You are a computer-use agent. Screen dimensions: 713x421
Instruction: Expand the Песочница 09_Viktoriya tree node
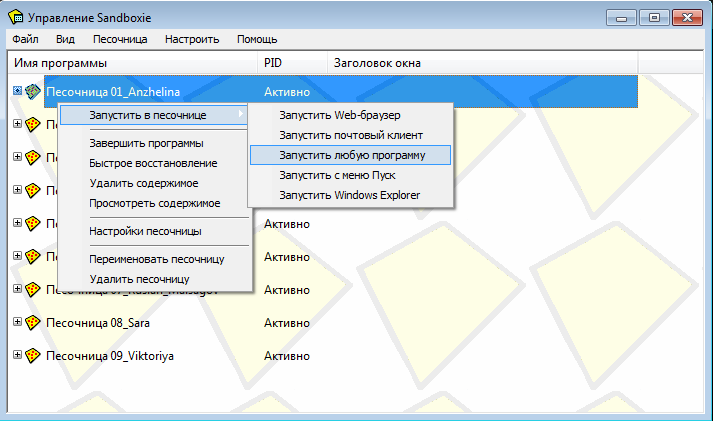tap(17, 355)
